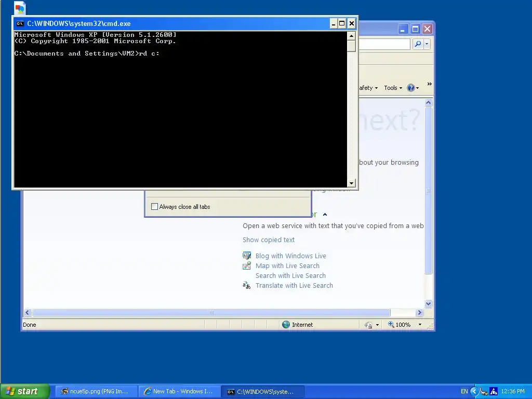Open Map with Live Search link
The height and width of the screenshot is (399, 532).
tap(287, 265)
